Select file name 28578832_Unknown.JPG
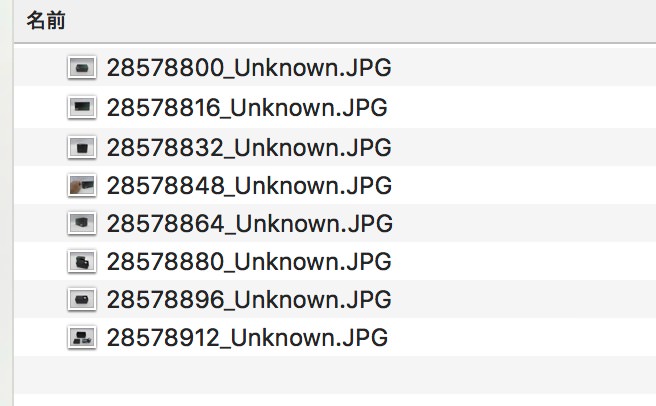The image size is (656, 406). pyautogui.click(x=249, y=147)
